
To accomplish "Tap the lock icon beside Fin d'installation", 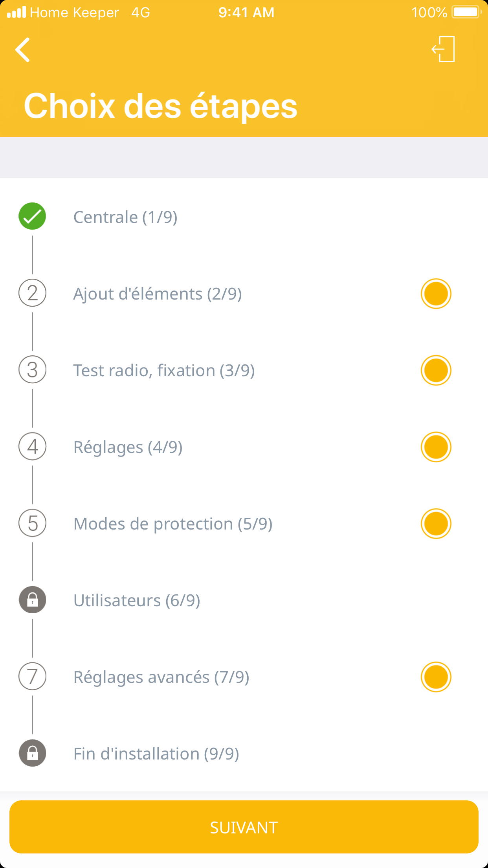I will (x=33, y=753).
